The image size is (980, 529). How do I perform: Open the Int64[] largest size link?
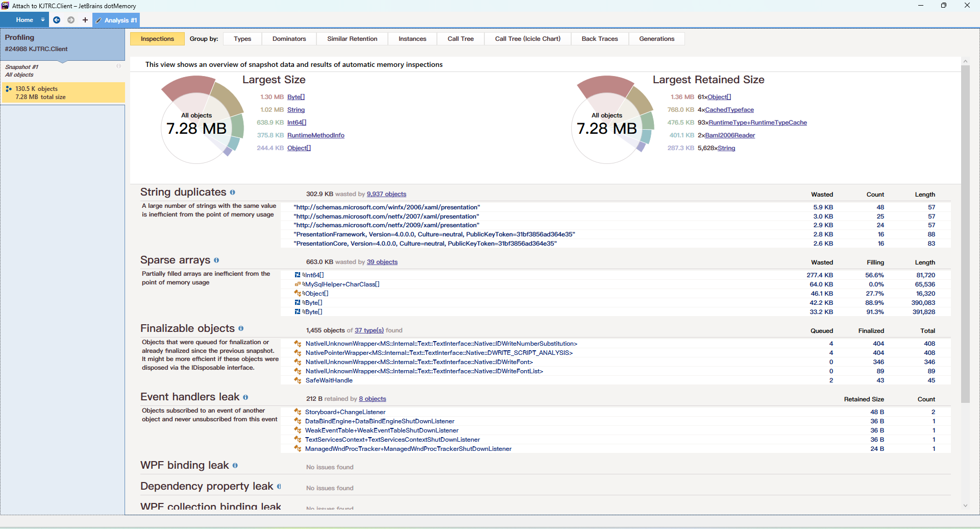(x=297, y=123)
